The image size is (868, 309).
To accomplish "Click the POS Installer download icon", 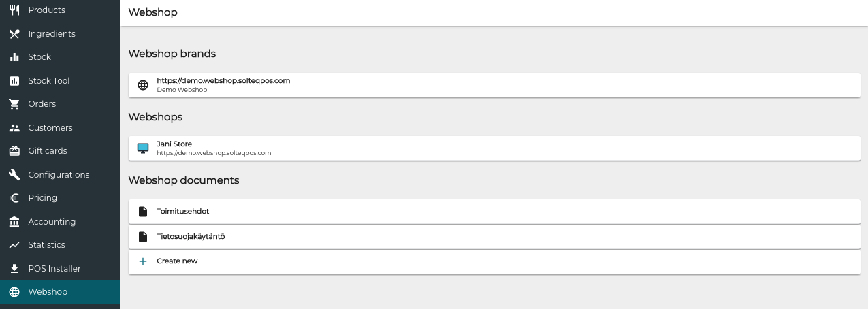I will coord(14,269).
